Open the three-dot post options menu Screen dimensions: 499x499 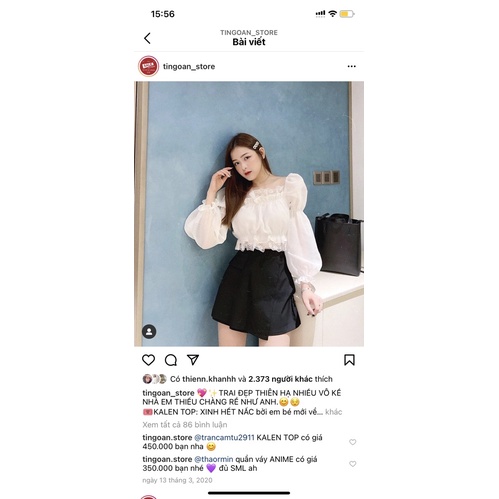351,66
